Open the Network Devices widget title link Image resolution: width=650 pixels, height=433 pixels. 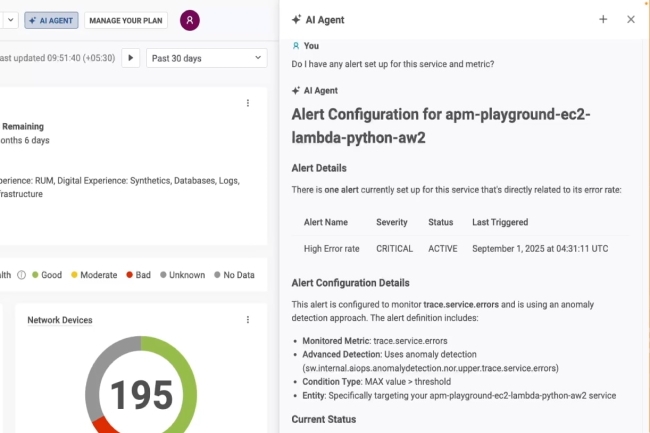[x=60, y=320]
